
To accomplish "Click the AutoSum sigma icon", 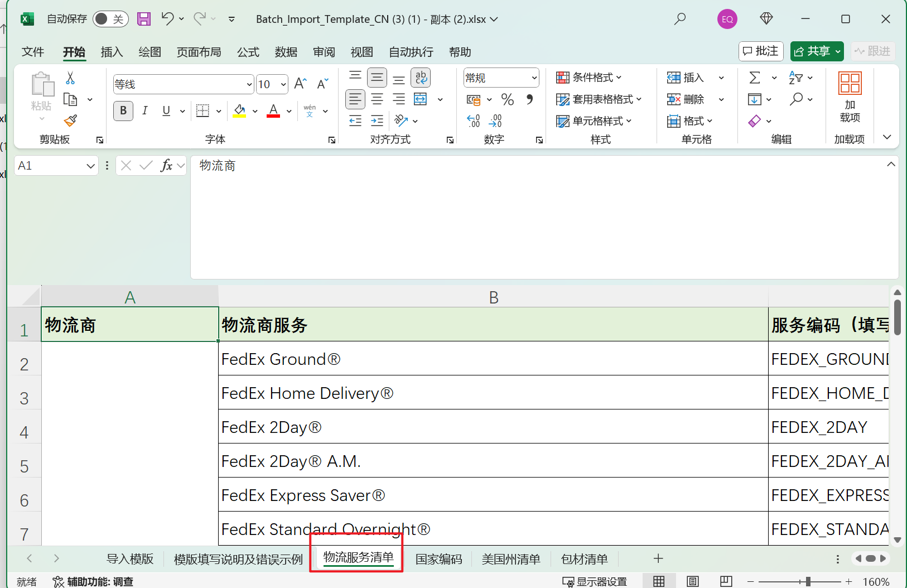I will pos(755,78).
